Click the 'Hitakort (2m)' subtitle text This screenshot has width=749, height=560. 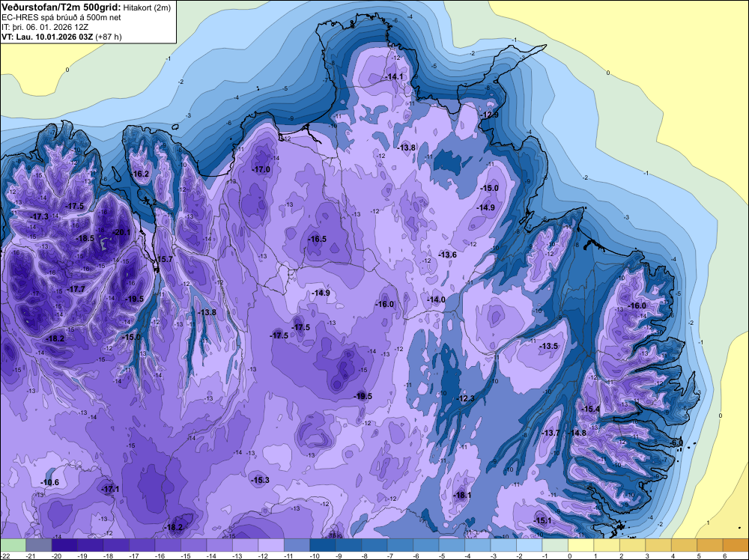click(147, 7)
